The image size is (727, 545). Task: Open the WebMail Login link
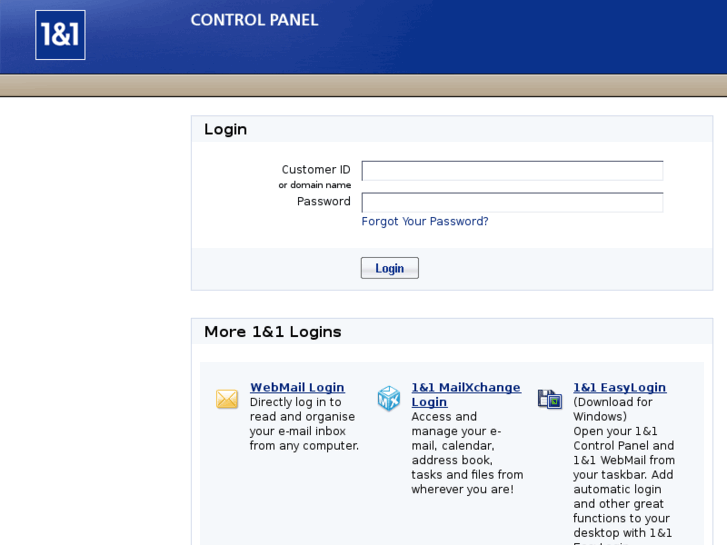click(297, 387)
